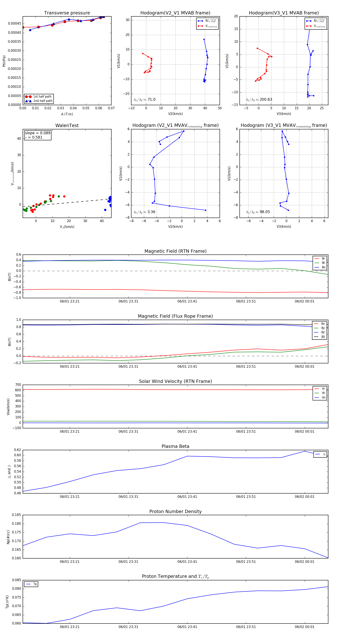Screen dimensions: 351x644
Task: Click the 'Hodogram(V2_V1 MVAB frame)' title
Action: (175, 13)
